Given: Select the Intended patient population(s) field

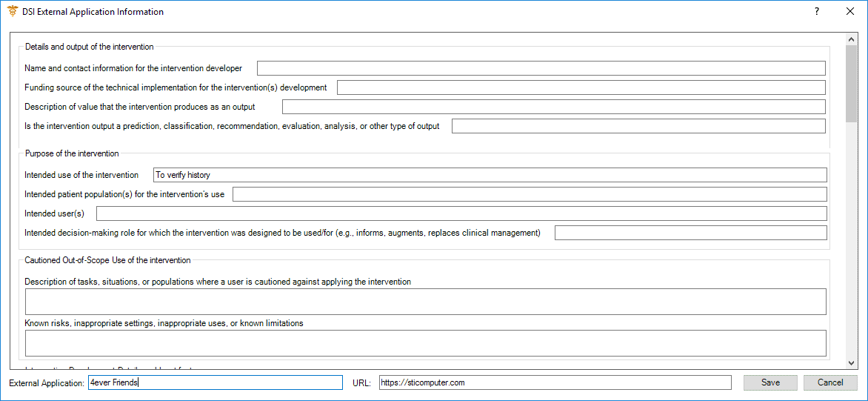Looking at the screenshot, I should 529,194.
